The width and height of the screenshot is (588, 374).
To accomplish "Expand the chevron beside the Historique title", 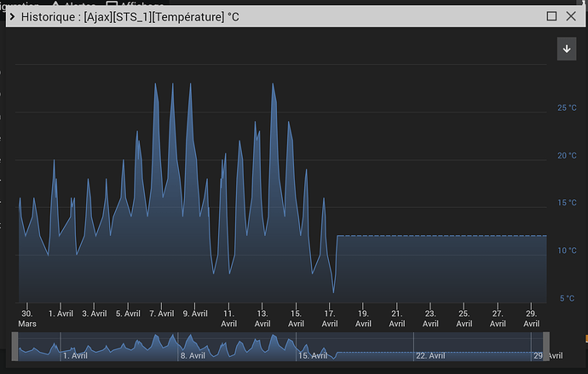I will [12, 16].
